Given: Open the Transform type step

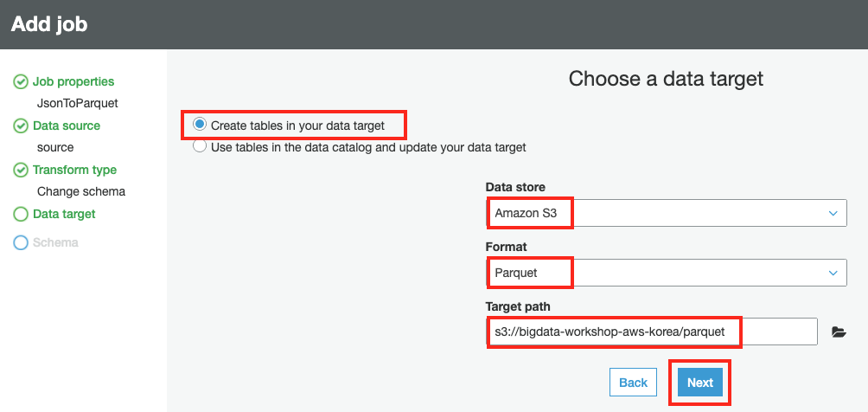Looking at the screenshot, I should (x=75, y=170).
